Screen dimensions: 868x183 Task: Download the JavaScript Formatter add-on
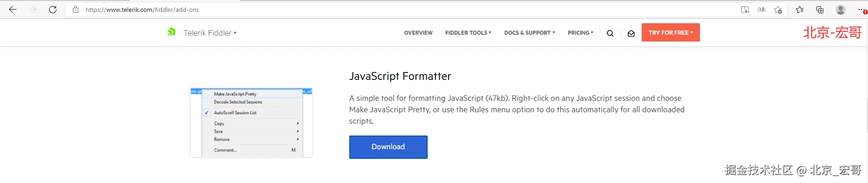tap(388, 147)
